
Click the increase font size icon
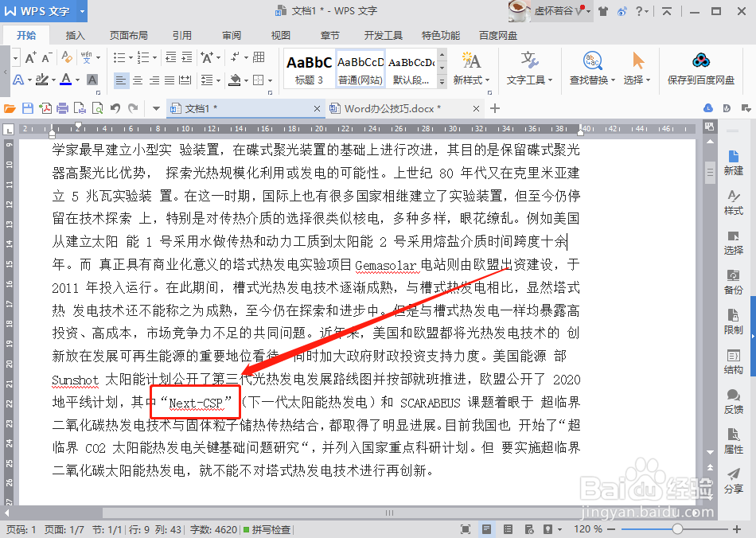[31, 58]
